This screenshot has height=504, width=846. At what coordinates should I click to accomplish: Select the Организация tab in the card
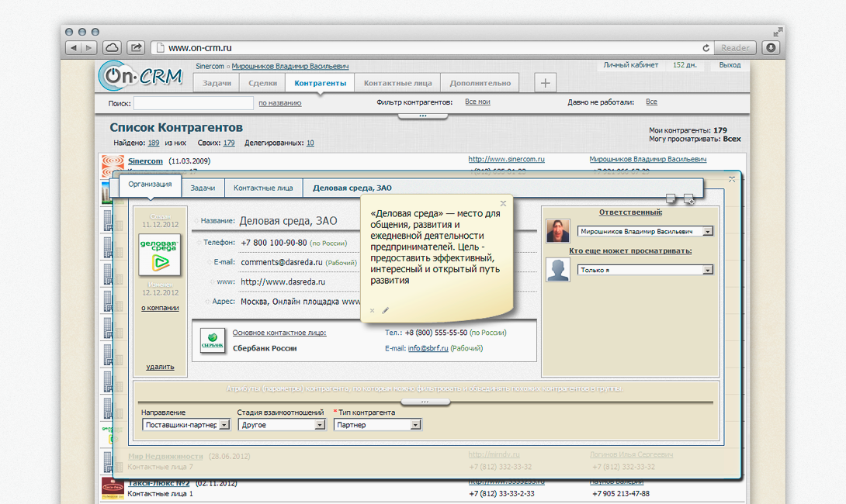point(150,185)
